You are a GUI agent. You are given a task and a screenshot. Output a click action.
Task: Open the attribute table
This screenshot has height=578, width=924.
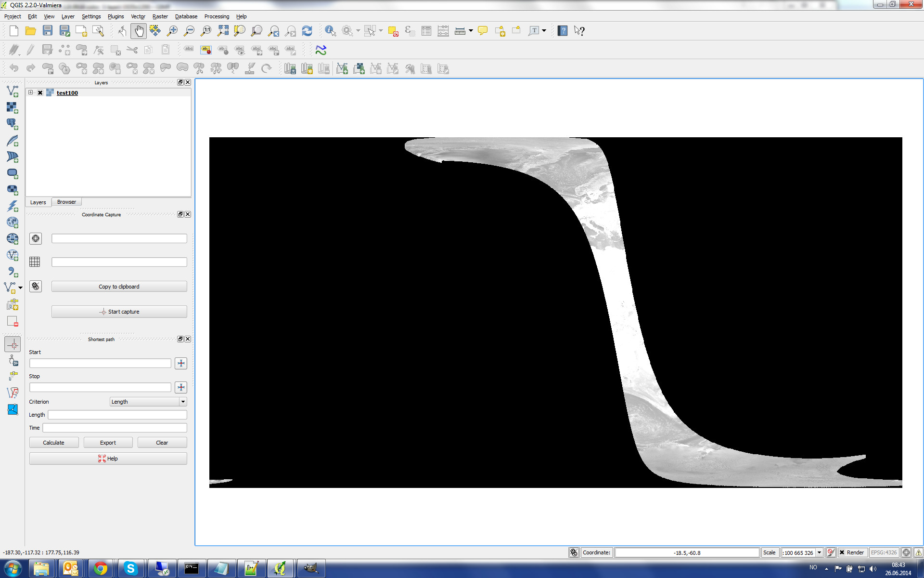[x=426, y=31]
